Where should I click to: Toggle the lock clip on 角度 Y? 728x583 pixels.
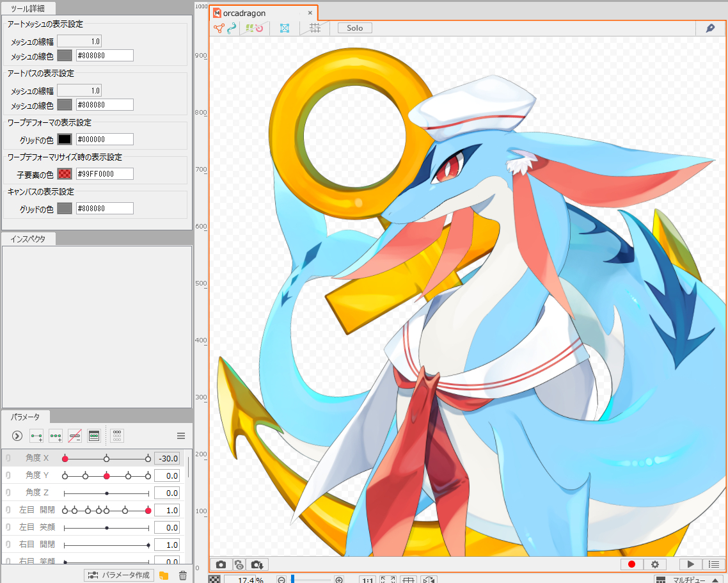tap(8, 475)
